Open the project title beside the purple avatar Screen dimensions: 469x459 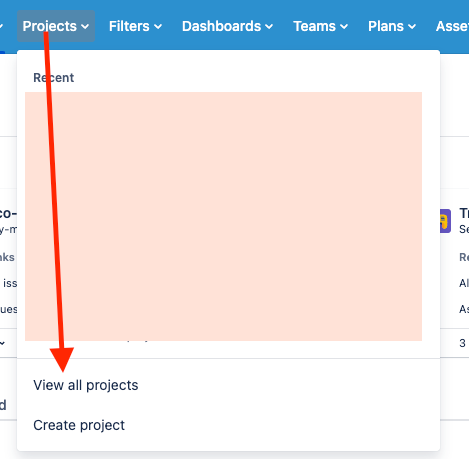click(x=464, y=213)
